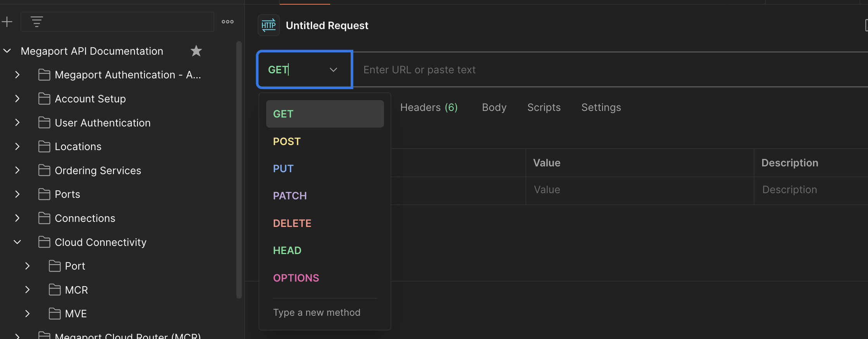
Task: Expand the Megaport Authentication folder
Action: (x=17, y=75)
